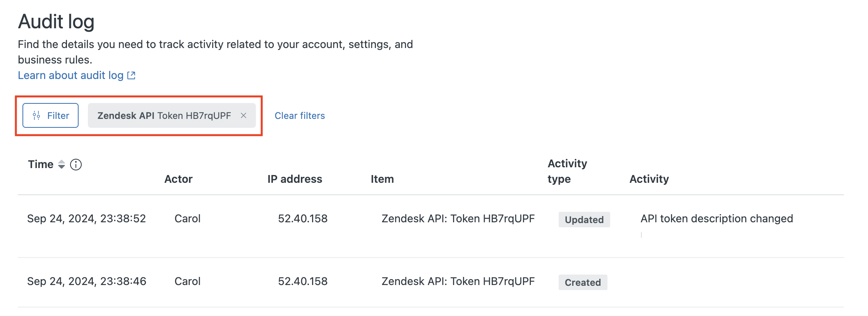Open the Learn about audit log link

tap(71, 75)
